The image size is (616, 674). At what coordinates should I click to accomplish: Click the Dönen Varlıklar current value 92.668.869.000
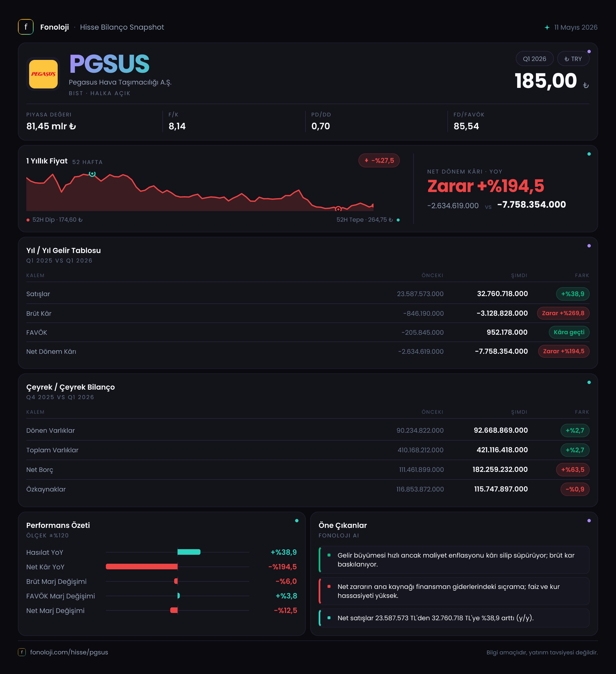[501, 430]
